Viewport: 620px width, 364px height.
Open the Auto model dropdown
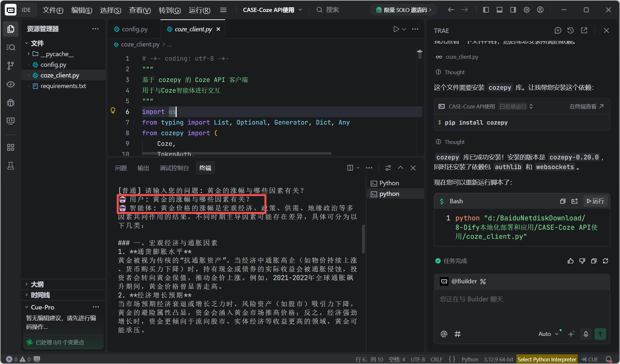point(548,334)
